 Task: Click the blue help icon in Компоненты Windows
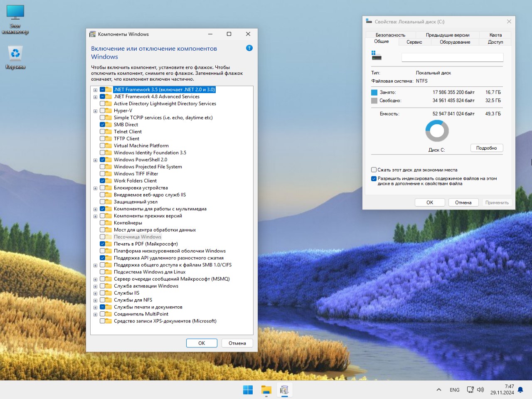tap(249, 48)
